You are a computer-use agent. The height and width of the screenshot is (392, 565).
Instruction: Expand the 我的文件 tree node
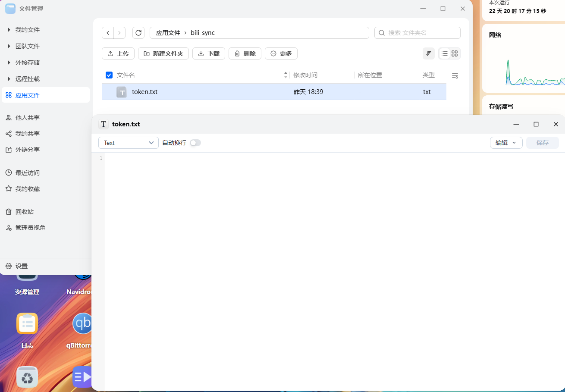pos(9,30)
